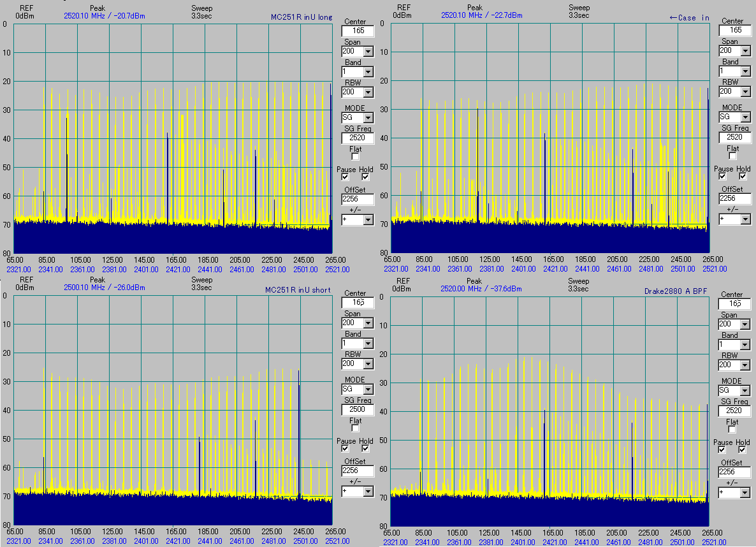Disable Hold in MC251R inU short panel
This screenshot has height=547, width=756.
pyautogui.click(x=366, y=449)
